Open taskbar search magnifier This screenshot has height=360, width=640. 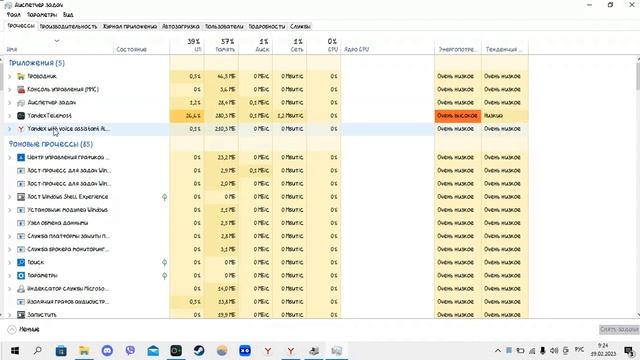[x=38, y=351]
